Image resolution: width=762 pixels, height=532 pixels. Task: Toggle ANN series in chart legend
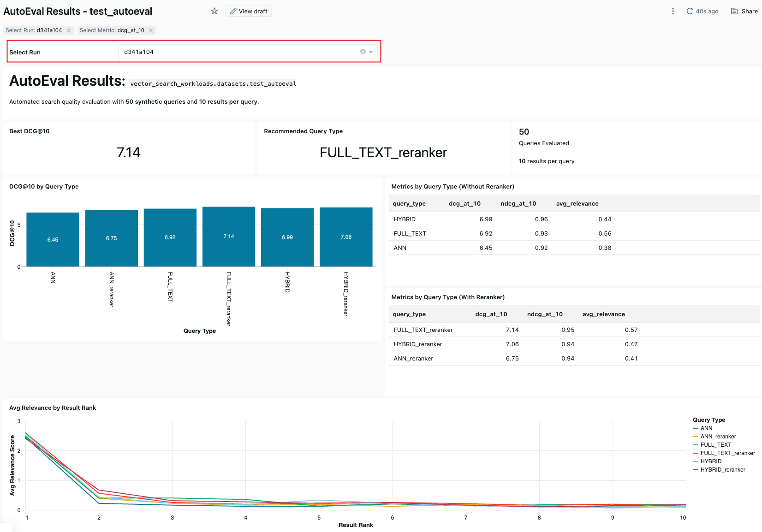(706, 428)
